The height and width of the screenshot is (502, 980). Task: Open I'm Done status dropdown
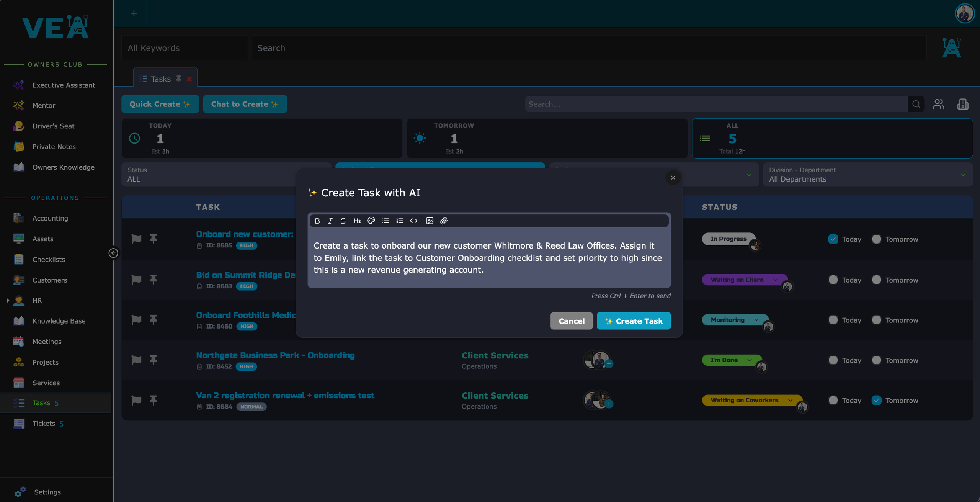pyautogui.click(x=732, y=360)
